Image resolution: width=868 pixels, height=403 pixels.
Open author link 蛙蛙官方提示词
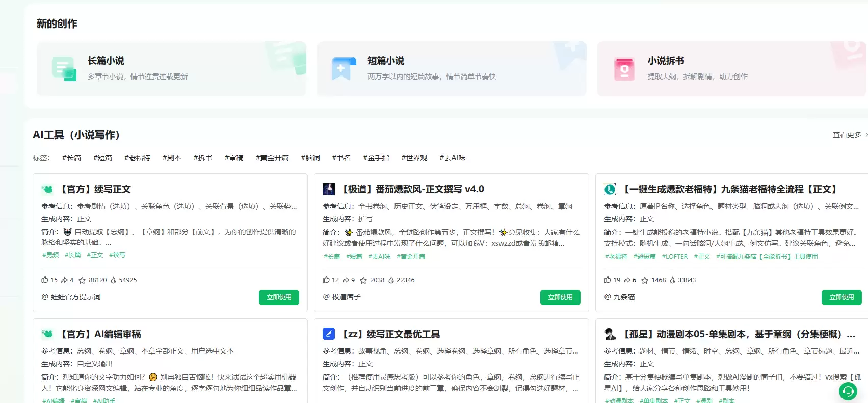click(x=71, y=297)
